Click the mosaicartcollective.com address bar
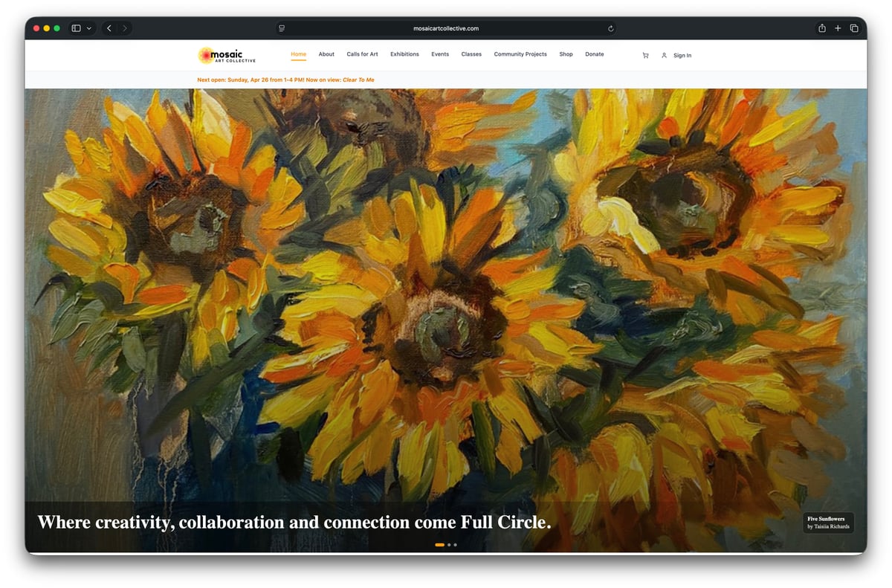 tap(446, 28)
